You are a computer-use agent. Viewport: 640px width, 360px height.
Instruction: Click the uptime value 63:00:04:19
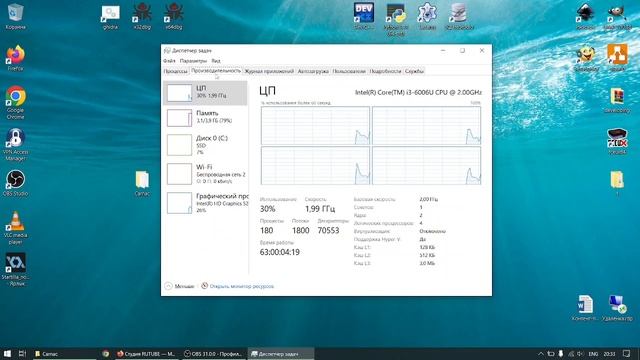coord(280,252)
